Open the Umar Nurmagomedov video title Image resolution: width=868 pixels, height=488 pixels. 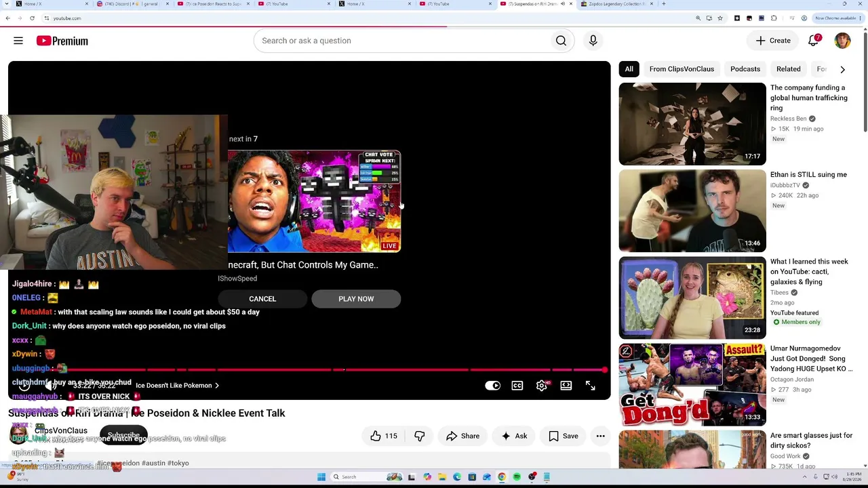(x=811, y=359)
